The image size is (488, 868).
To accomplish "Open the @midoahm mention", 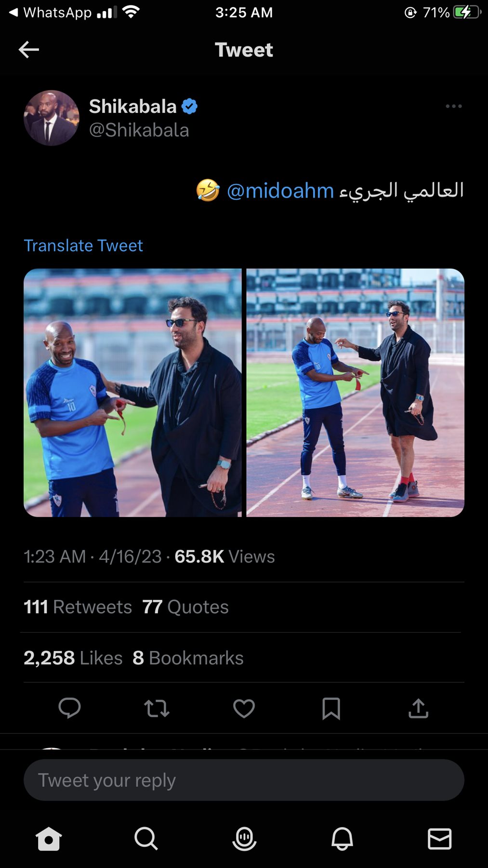I will pos(280,190).
